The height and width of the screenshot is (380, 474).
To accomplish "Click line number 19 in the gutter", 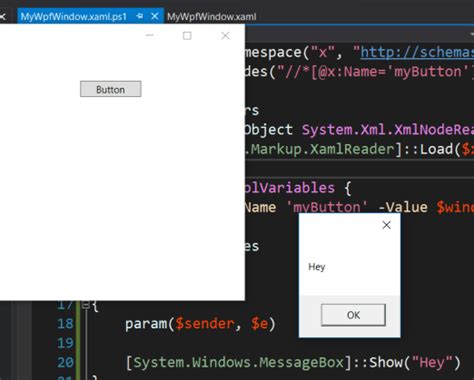I will click(65, 343).
